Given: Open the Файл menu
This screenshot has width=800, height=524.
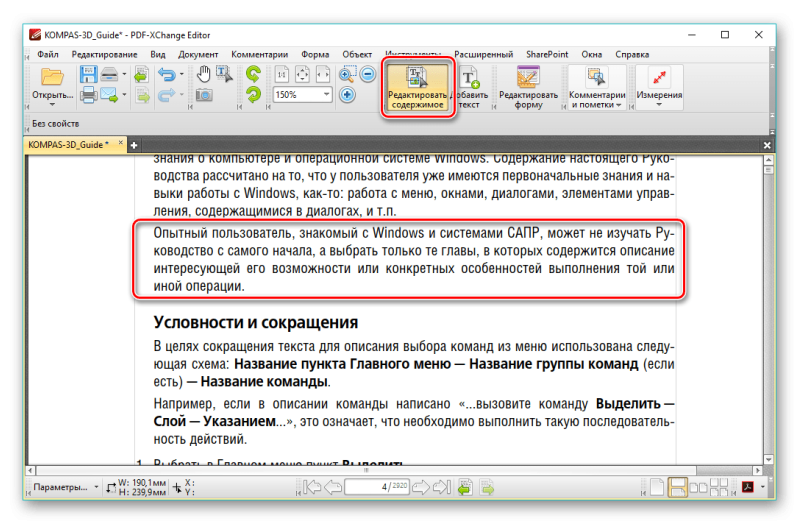Looking at the screenshot, I should pyautogui.click(x=48, y=54).
